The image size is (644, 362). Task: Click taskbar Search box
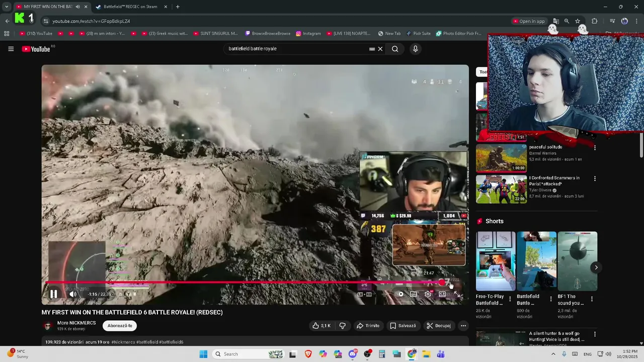249,354
